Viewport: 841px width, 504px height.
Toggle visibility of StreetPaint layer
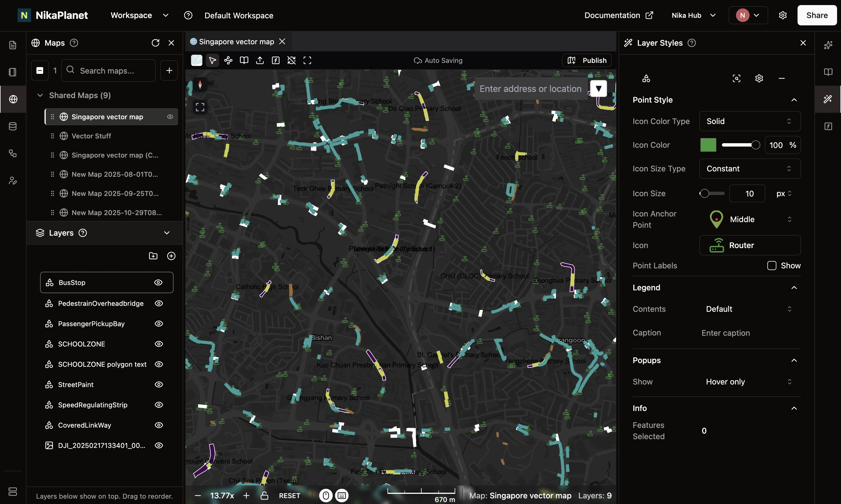pyautogui.click(x=159, y=384)
